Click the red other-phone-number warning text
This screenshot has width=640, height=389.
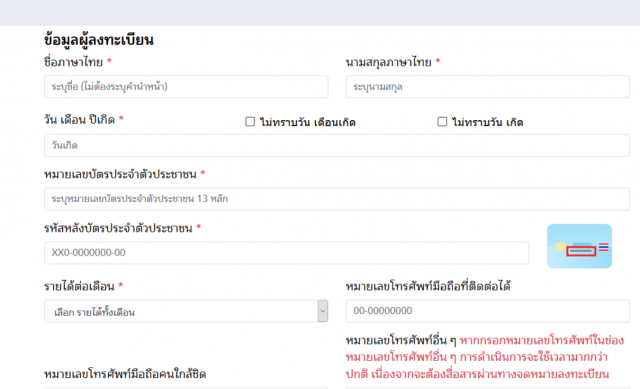pyautogui.click(x=485, y=357)
